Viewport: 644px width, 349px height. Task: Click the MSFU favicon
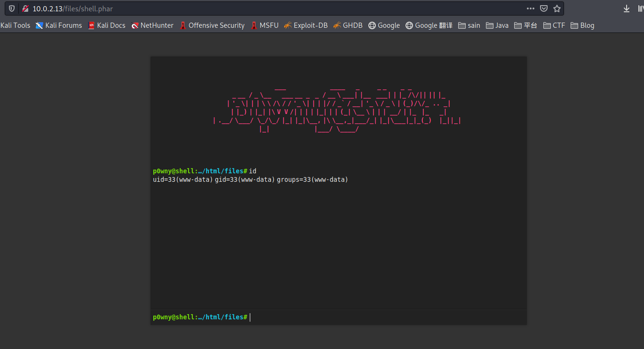coord(254,25)
